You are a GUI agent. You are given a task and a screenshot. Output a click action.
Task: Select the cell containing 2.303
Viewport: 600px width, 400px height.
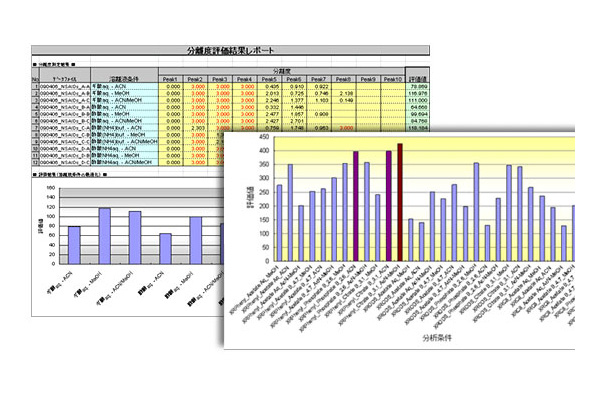[198, 128]
